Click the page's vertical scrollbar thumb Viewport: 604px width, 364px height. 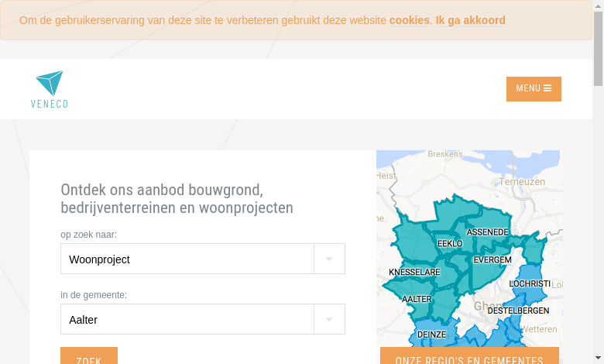tap(598, 49)
